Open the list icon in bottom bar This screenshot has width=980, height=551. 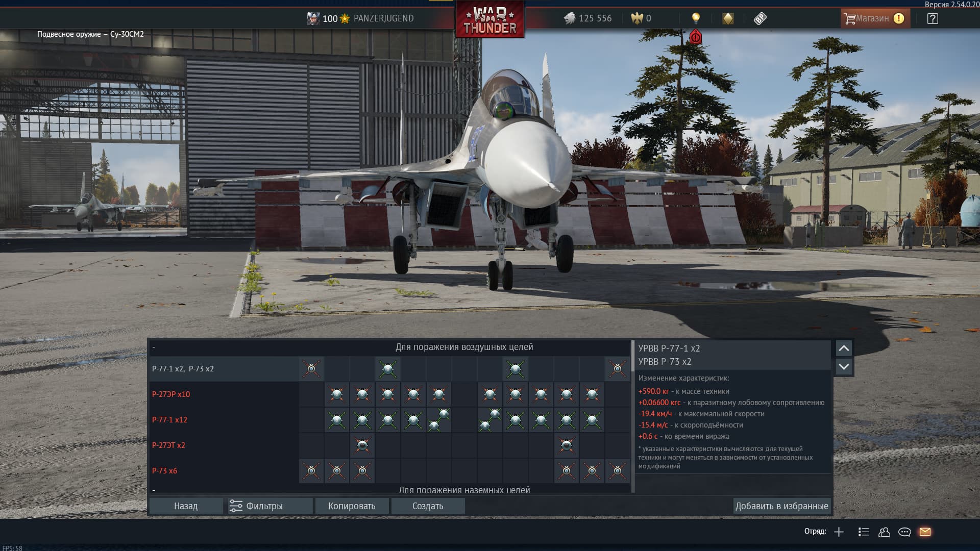tap(864, 532)
